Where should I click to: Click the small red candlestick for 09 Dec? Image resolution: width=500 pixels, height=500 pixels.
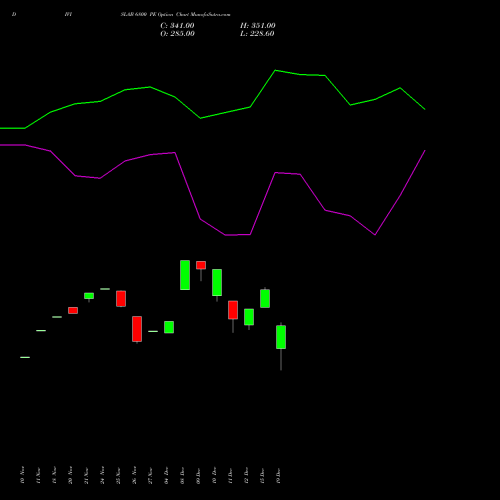coord(201,265)
